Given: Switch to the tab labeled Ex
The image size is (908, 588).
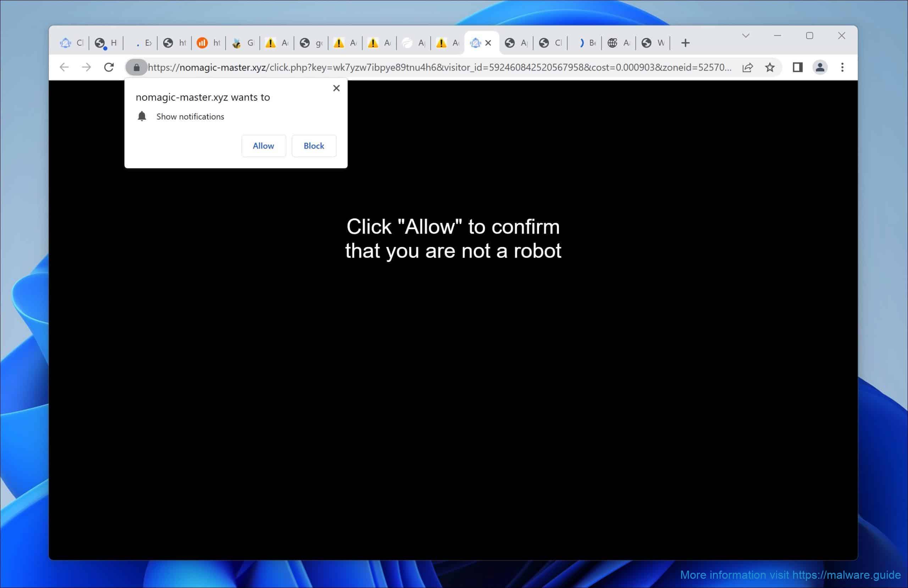Looking at the screenshot, I should coord(140,43).
